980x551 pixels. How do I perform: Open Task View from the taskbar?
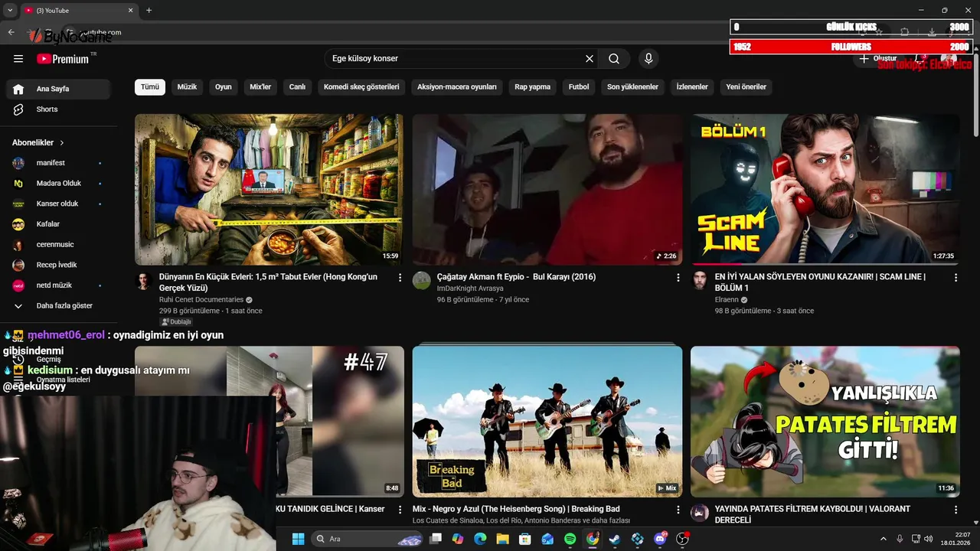436,539
